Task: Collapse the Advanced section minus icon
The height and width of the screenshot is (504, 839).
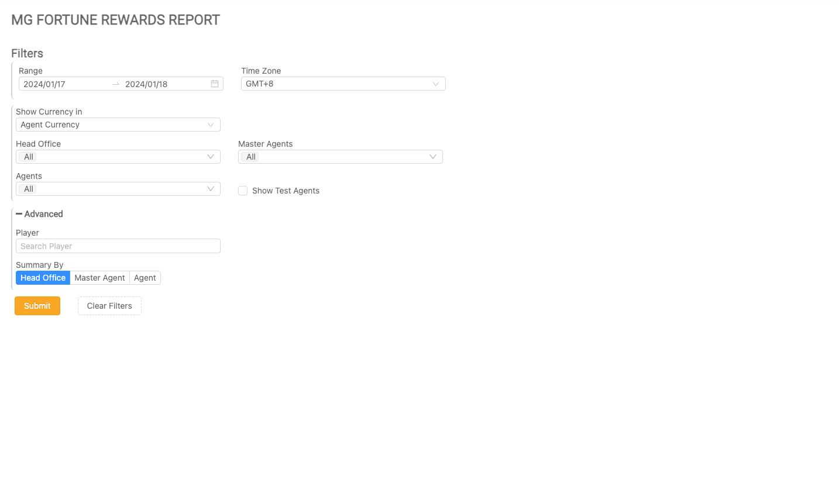Action: (x=19, y=214)
